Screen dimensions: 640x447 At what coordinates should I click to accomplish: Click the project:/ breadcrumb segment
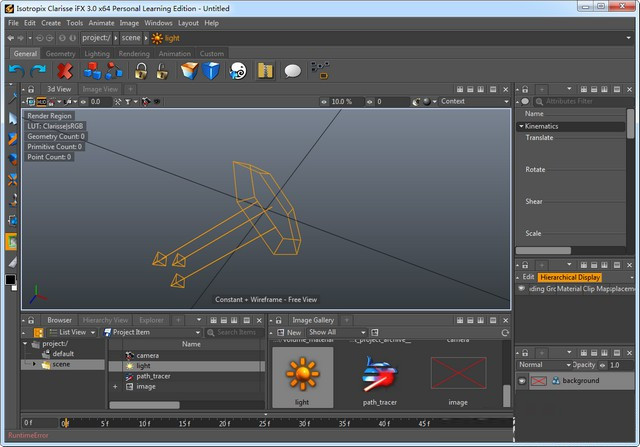point(96,38)
